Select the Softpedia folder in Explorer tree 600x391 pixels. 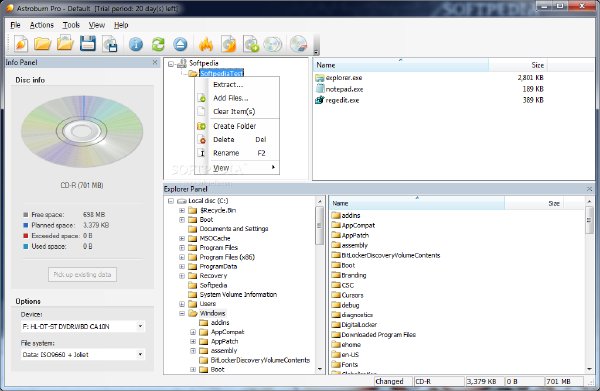[x=213, y=285]
